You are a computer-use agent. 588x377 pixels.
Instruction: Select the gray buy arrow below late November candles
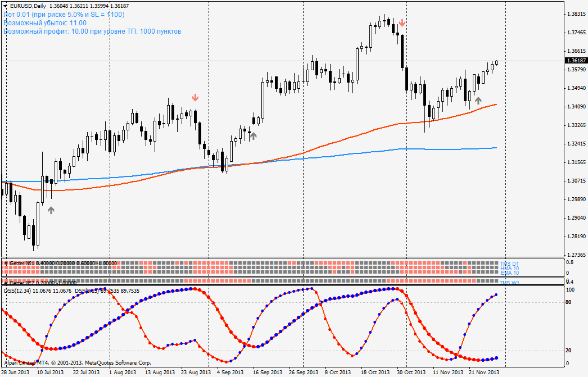point(478,101)
